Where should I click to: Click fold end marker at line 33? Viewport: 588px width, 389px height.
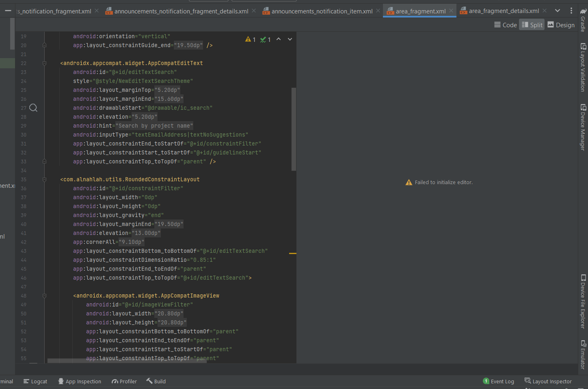click(44, 161)
